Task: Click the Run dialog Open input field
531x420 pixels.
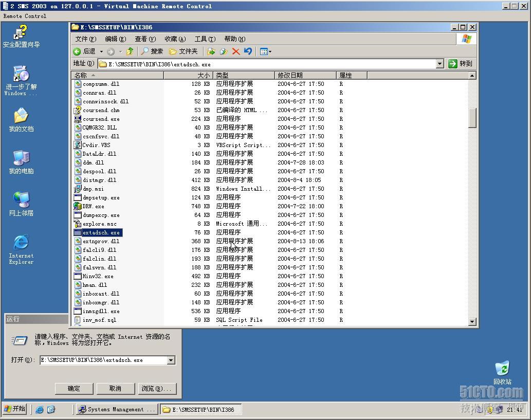Action: [x=104, y=360]
